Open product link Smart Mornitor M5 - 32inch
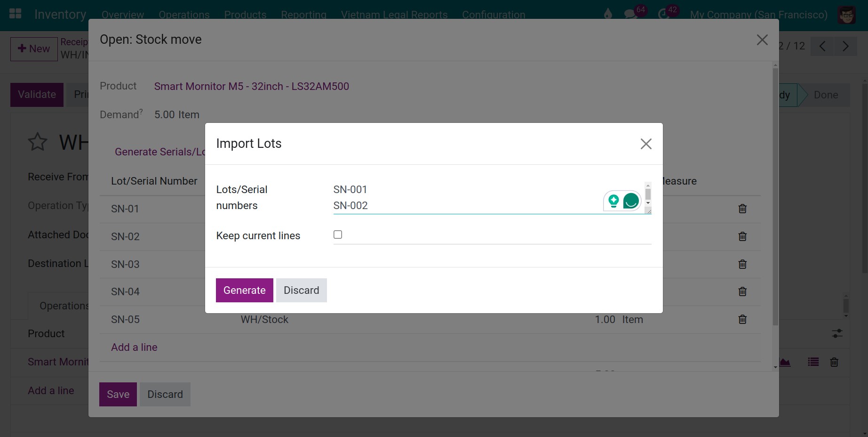 tap(252, 86)
